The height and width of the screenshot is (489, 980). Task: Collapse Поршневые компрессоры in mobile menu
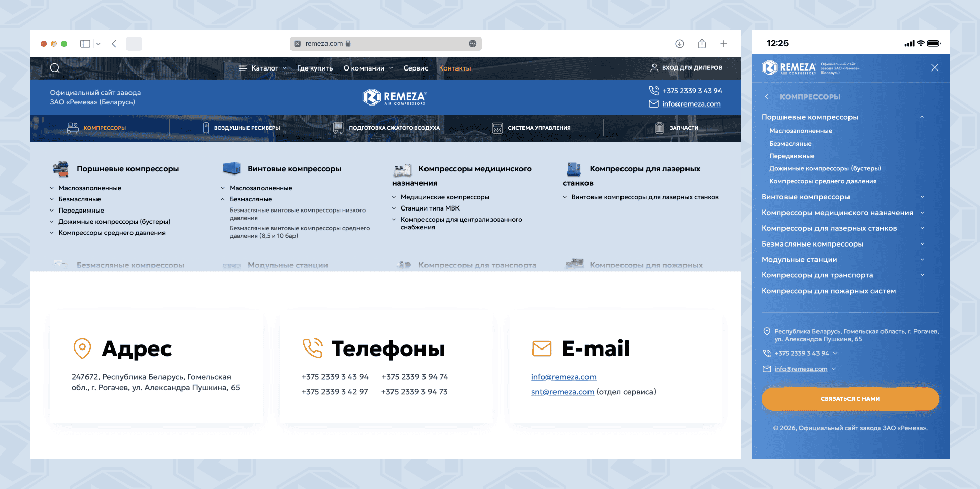922,117
